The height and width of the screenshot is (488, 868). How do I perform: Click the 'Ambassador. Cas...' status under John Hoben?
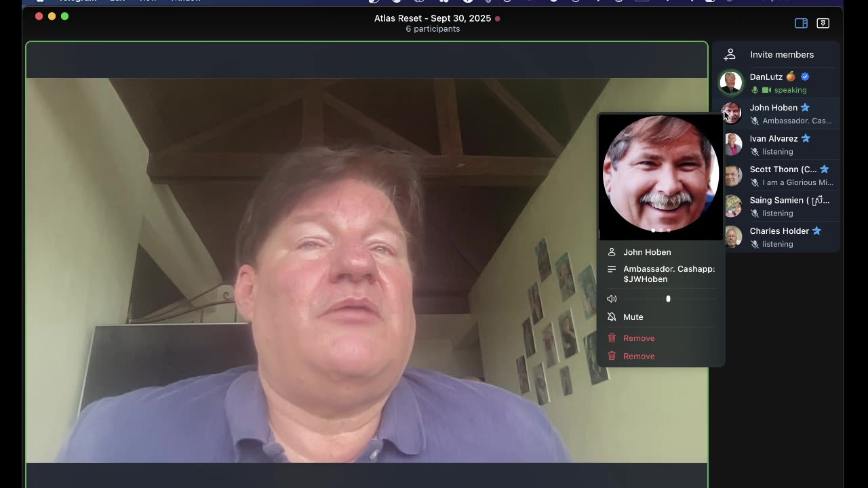click(x=797, y=121)
